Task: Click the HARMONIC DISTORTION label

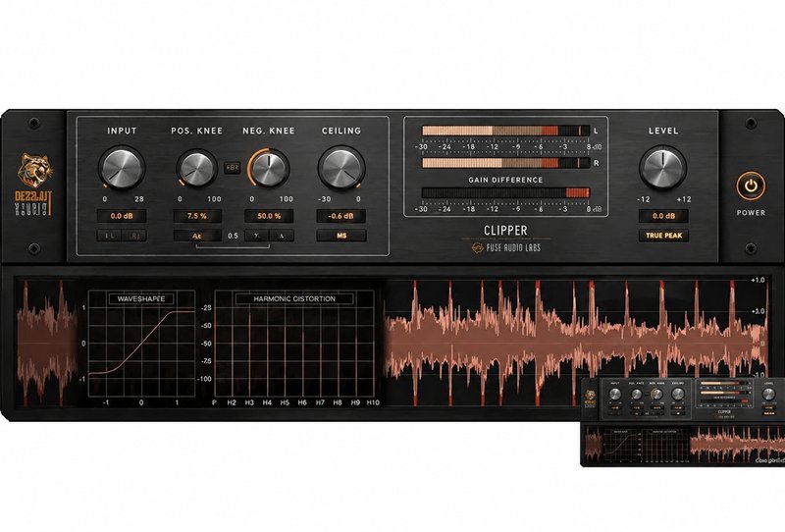Action: (294, 298)
